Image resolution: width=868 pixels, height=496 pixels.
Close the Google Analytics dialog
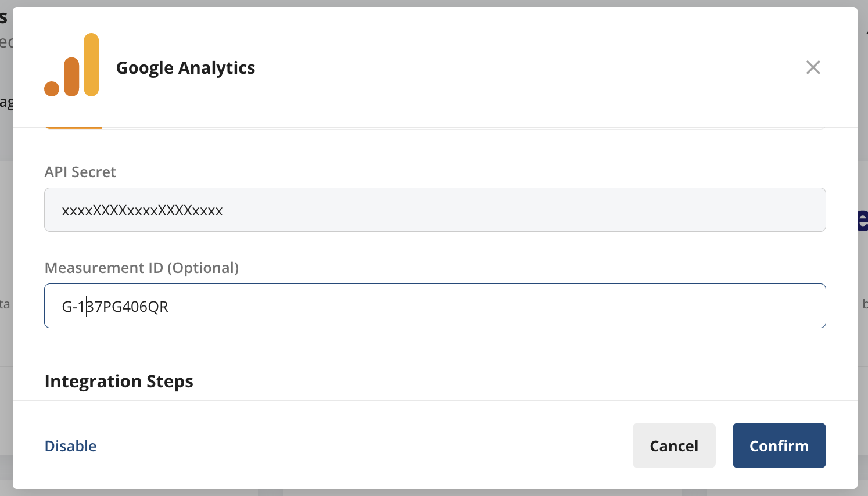click(x=813, y=67)
